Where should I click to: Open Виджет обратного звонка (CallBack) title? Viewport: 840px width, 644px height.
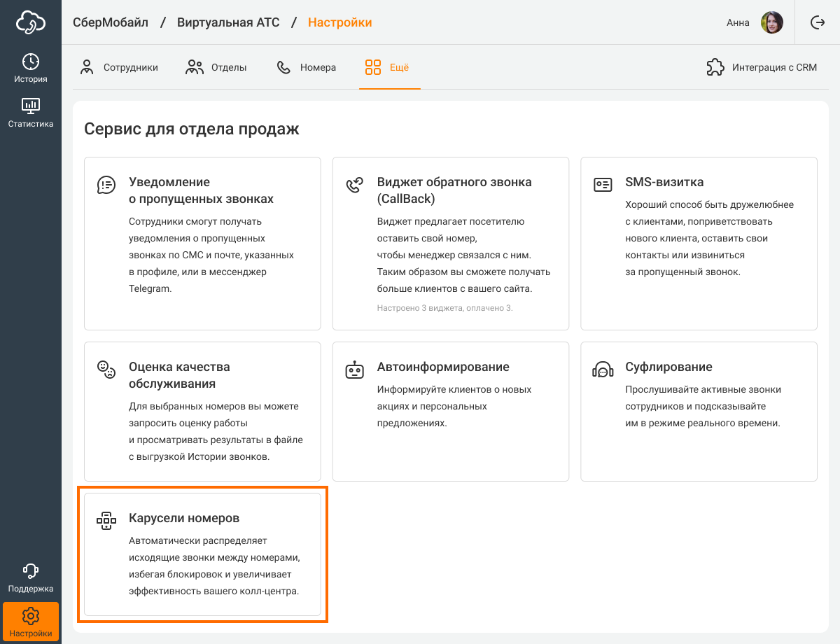[454, 190]
